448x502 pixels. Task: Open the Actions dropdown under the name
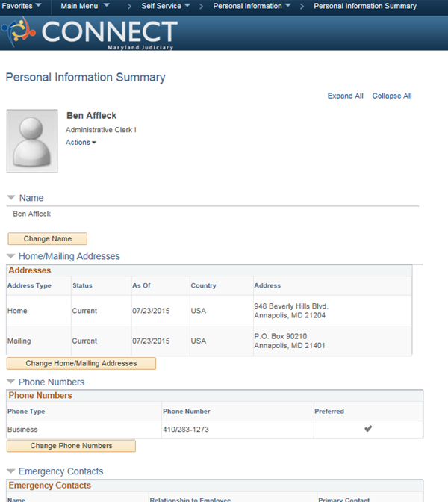point(81,143)
